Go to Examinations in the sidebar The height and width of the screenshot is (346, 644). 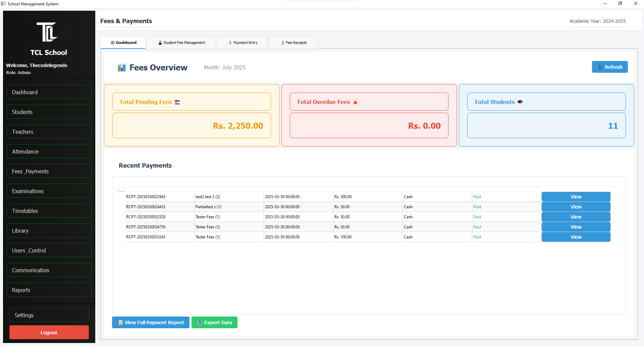49,191
